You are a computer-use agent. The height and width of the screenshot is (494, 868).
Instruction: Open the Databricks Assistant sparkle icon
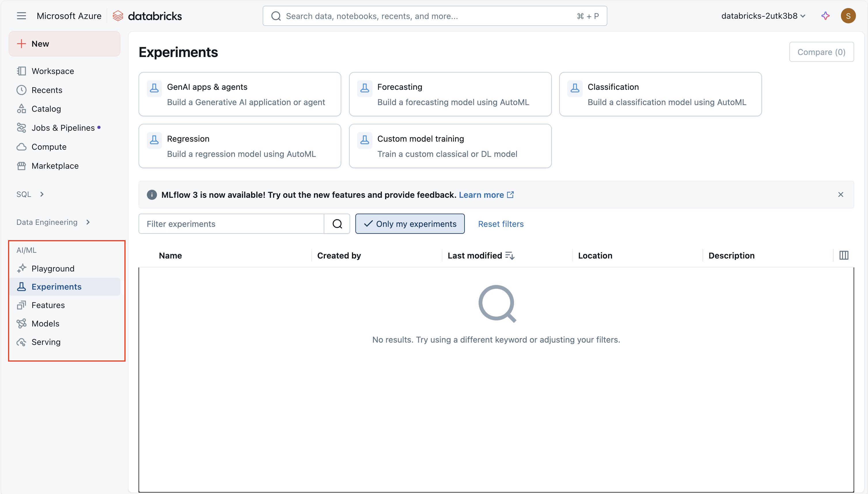[825, 16]
